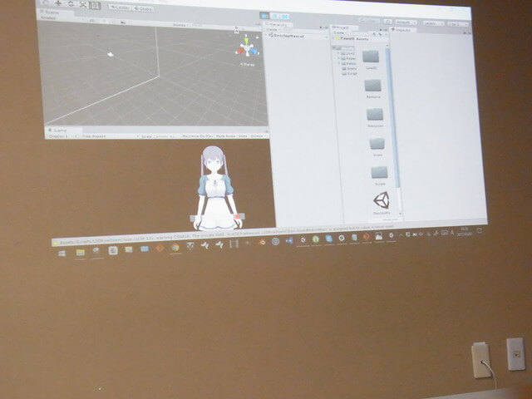Open the Hierarchy Create dropdown

pos(273,30)
